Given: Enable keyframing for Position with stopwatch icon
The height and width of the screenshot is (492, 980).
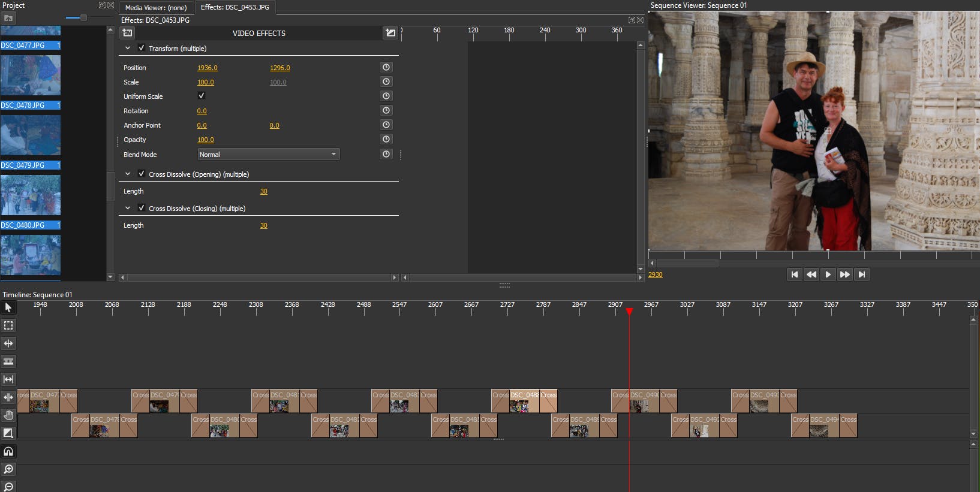Looking at the screenshot, I should (x=386, y=68).
